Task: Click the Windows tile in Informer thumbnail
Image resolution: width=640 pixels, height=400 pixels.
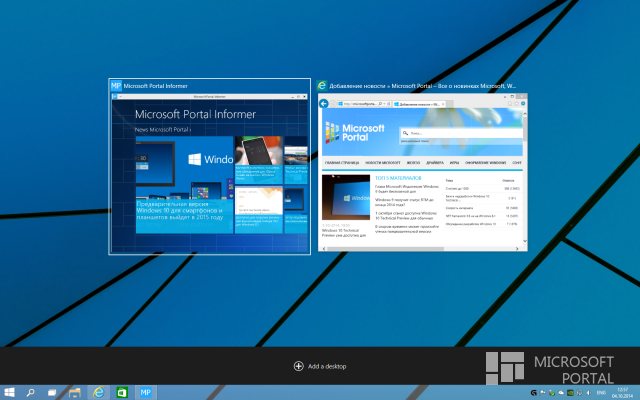Action: [x=184, y=185]
